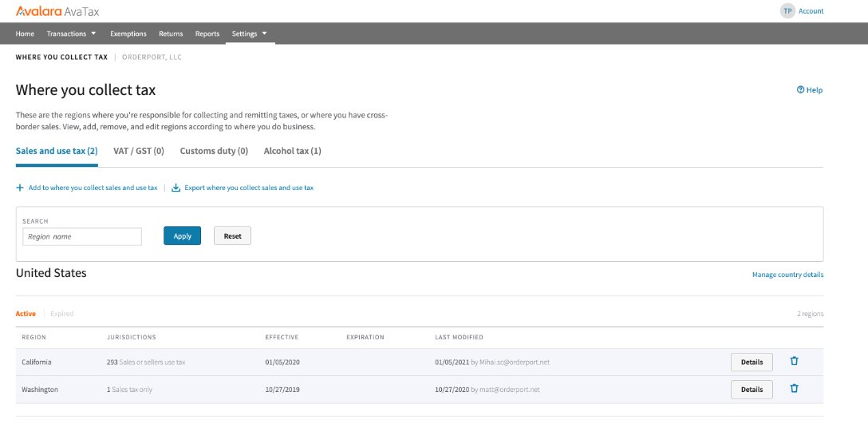Viewport: 868px width, 424px height.
Task: Show Expired regions filter
Action: [62, 314]
